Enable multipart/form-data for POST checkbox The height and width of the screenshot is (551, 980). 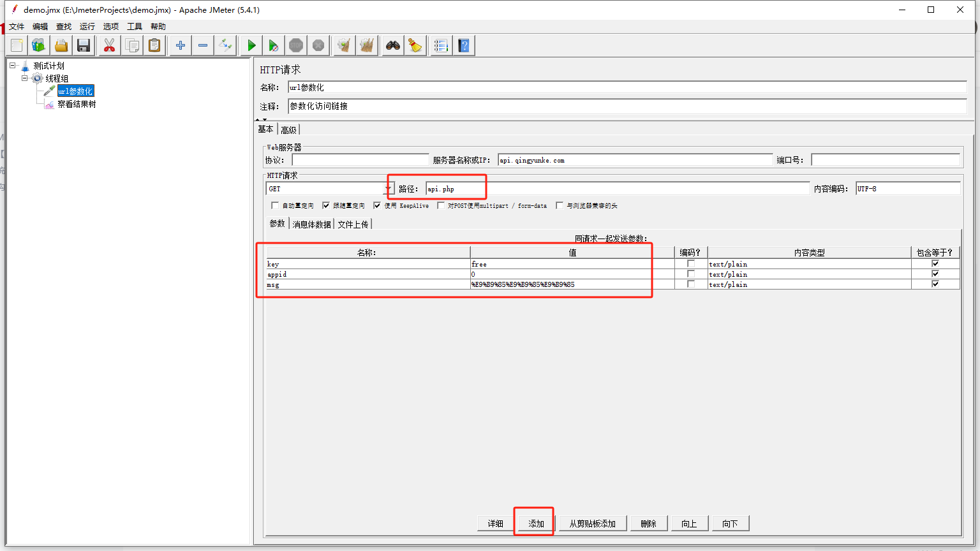click(x=441, y=205)
